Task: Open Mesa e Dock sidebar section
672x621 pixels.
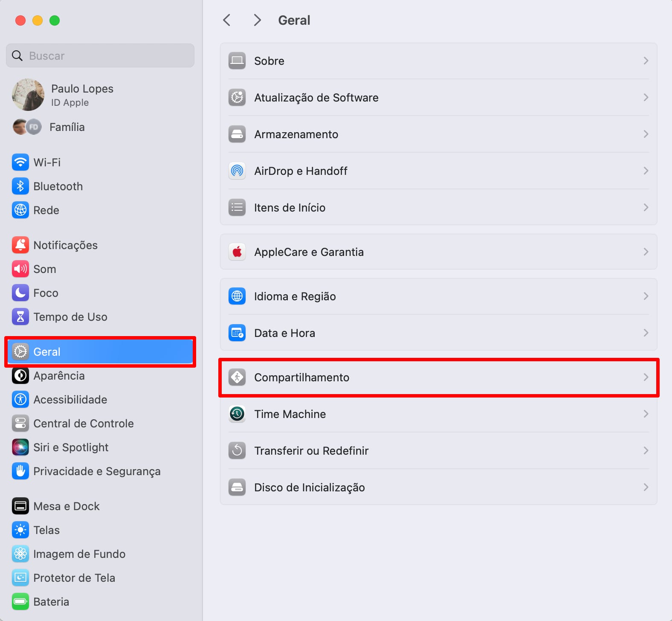Action: tap(66, 506)
